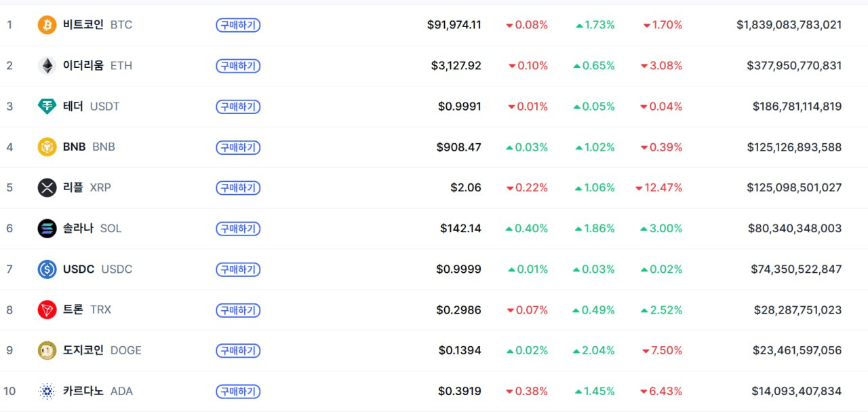Click the Cardano ADA logo icon

pos(47,392)
